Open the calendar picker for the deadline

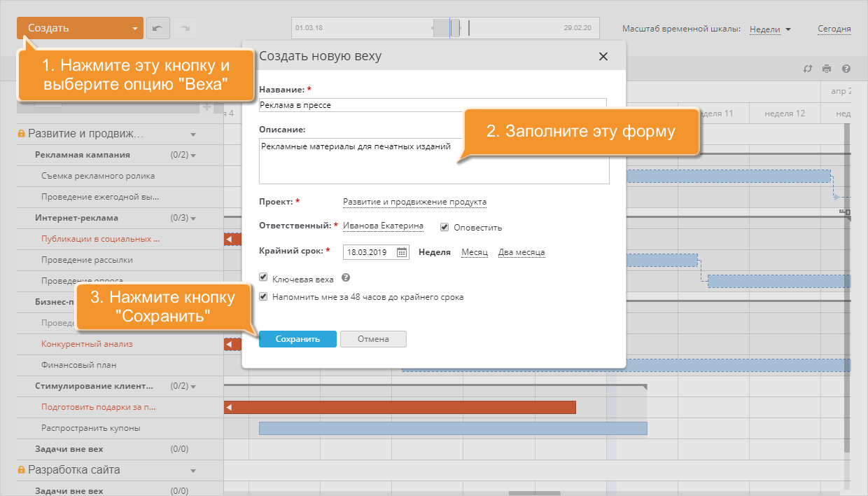point(402,252)
